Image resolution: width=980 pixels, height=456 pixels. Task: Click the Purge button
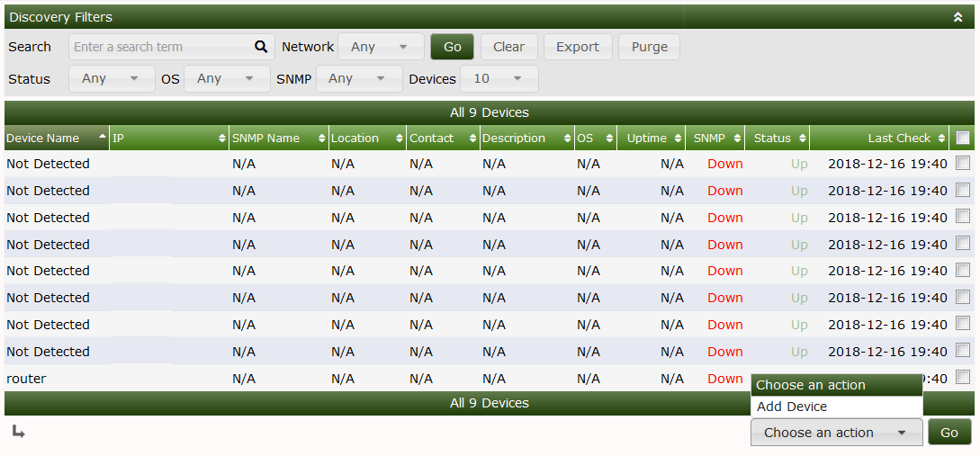pos(649,47)
